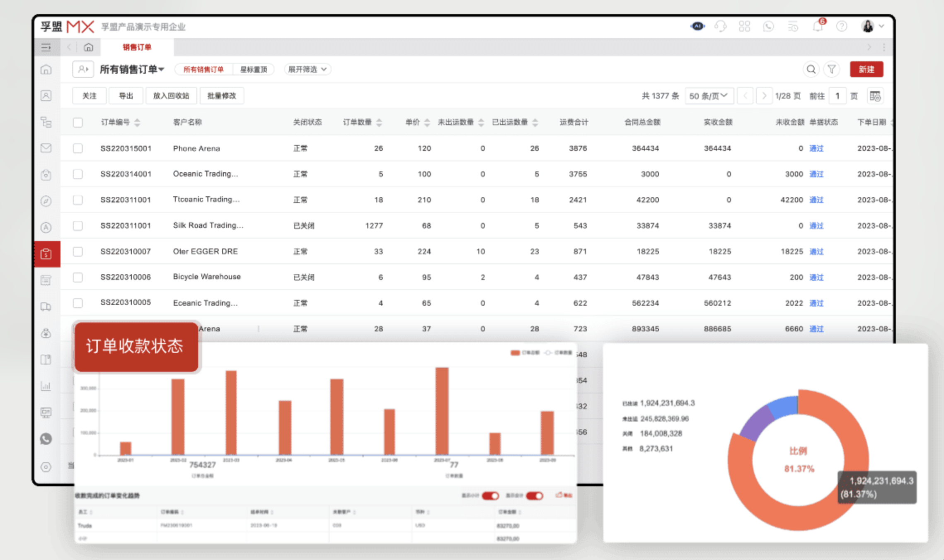Enter a page number in the 前往 field
Screen dimensions: 944x560
[x=837, y=96]
